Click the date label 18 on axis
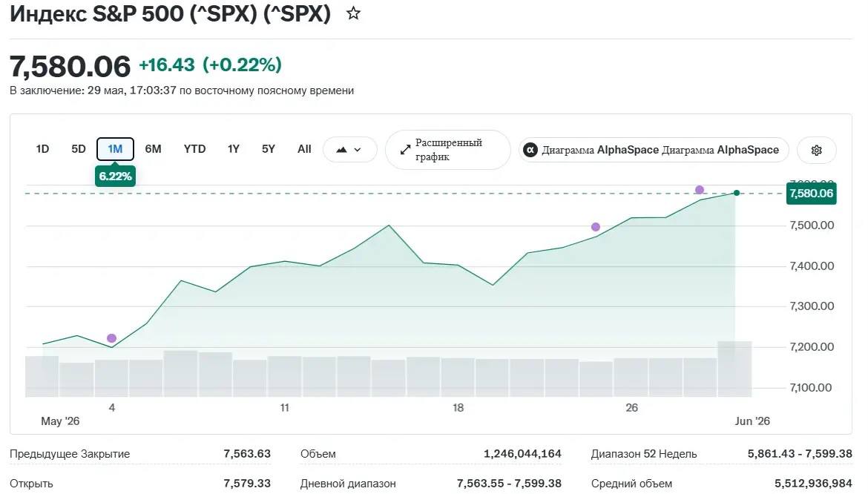868x494 pixels. [x=458, y=408]
